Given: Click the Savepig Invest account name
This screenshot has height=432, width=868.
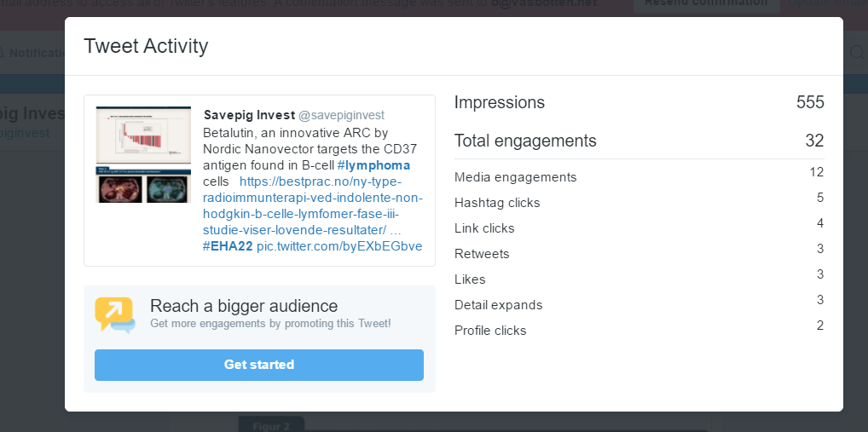Looking at the screenshot, I should [x=249, y=115].
